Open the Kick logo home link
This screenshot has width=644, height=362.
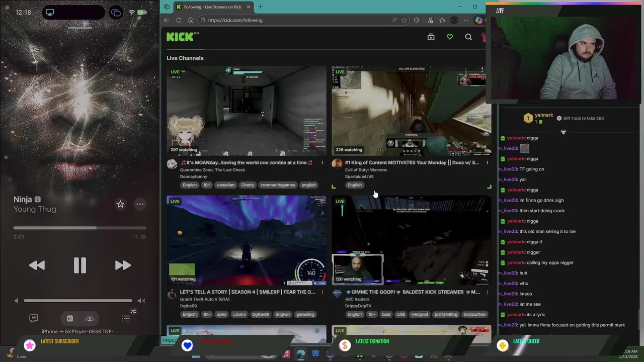click(182, 37)
